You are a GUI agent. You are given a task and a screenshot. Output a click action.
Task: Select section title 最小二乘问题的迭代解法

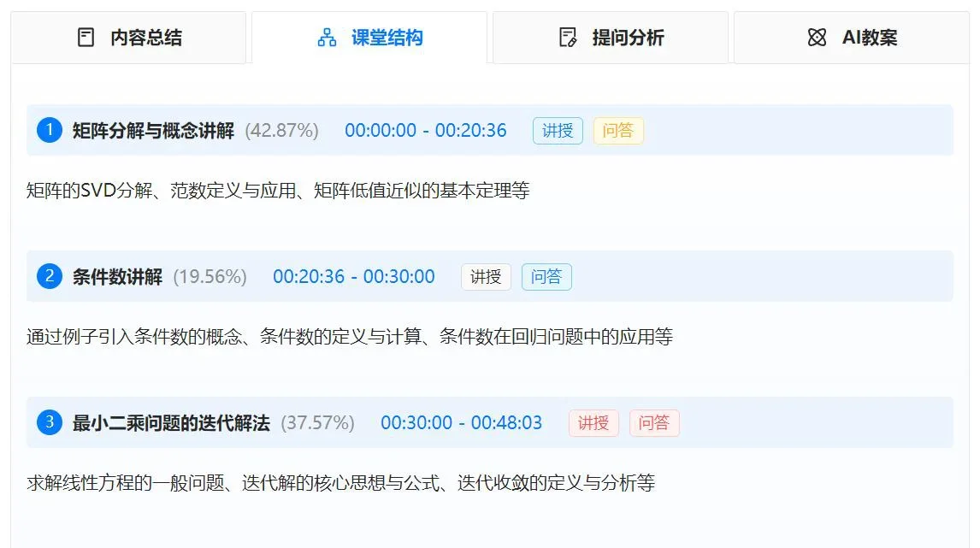(171, 423)
